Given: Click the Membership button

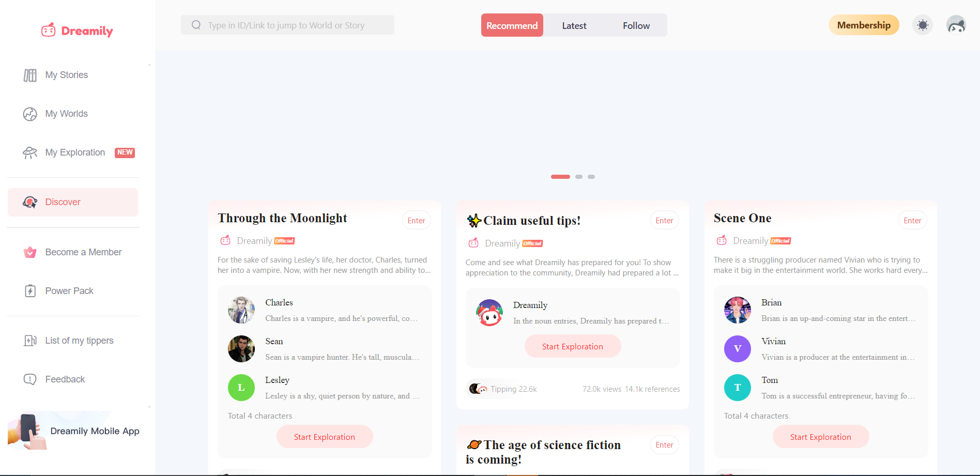Looking at the screenshot, I should 864,25.
